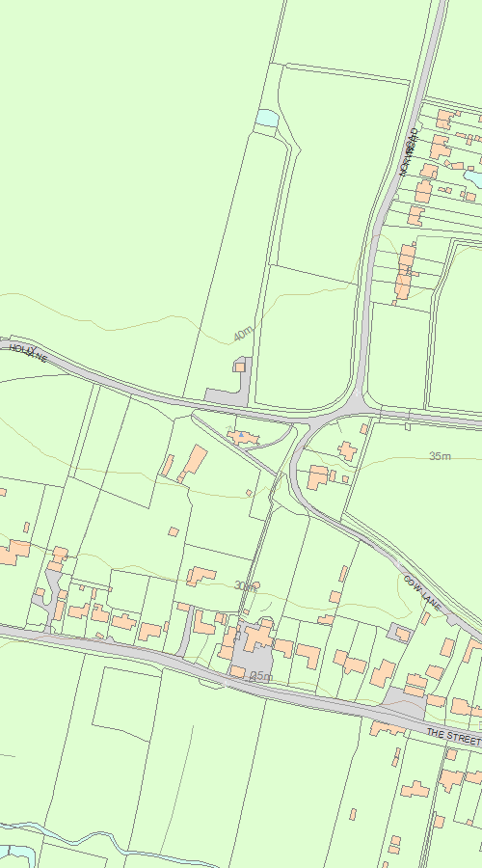The image size is (482, 868).
Task: Click the 40m contour label
Action: coord(242,335)
